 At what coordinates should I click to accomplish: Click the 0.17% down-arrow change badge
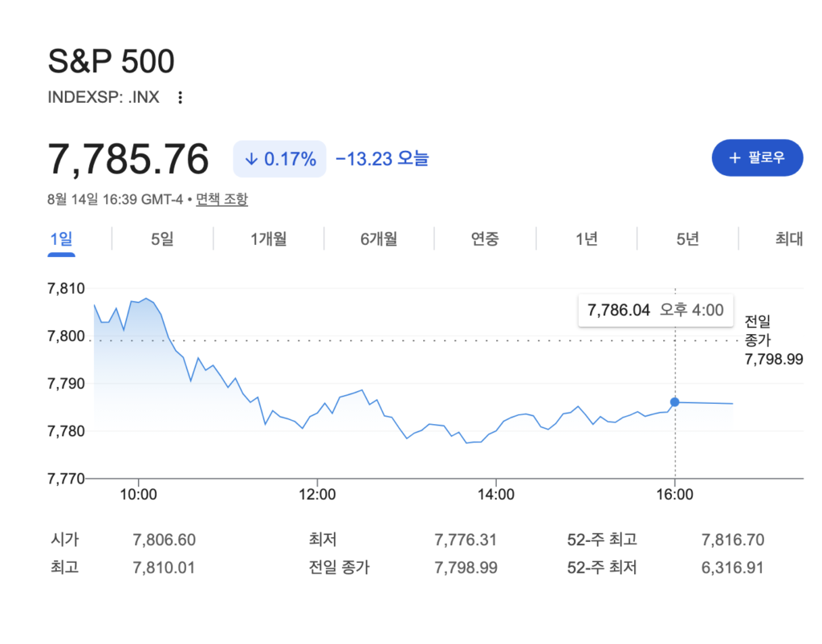click(279, 159)
